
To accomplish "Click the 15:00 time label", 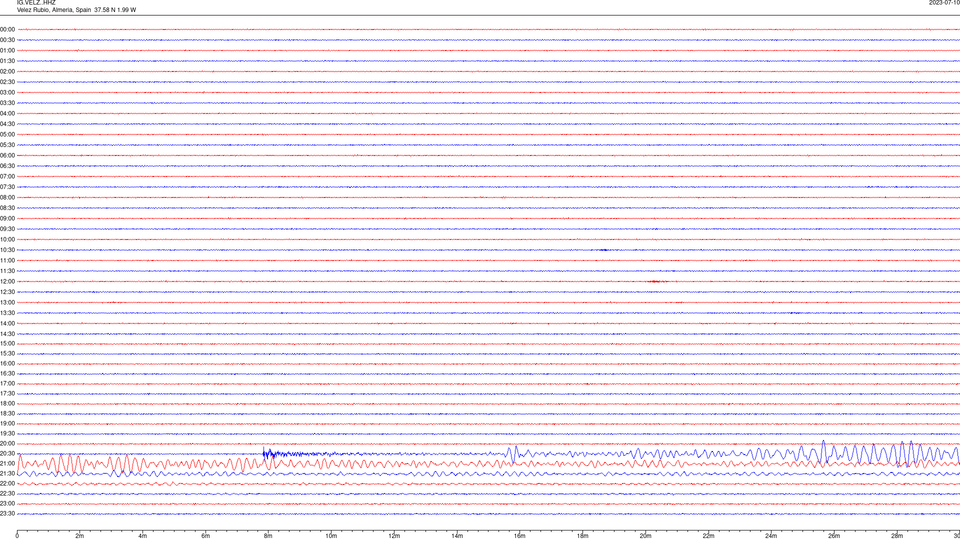I will [7, 343].
